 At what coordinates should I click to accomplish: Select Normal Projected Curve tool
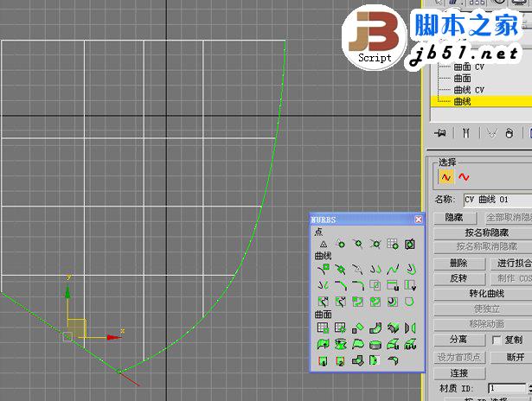324,302
